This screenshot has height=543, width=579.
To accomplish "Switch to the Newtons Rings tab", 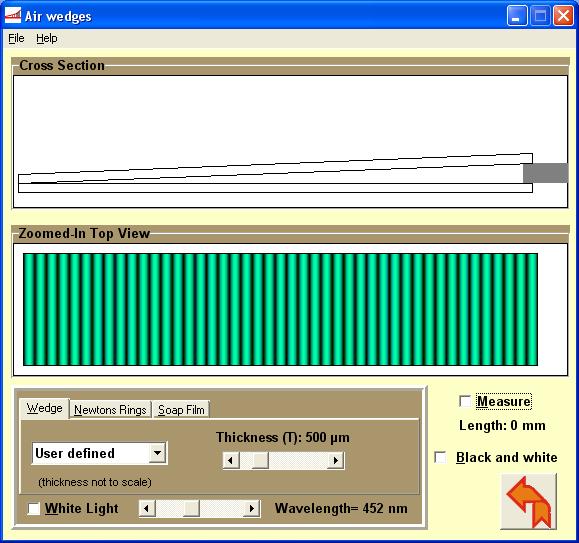I will (x=110, y=410).
